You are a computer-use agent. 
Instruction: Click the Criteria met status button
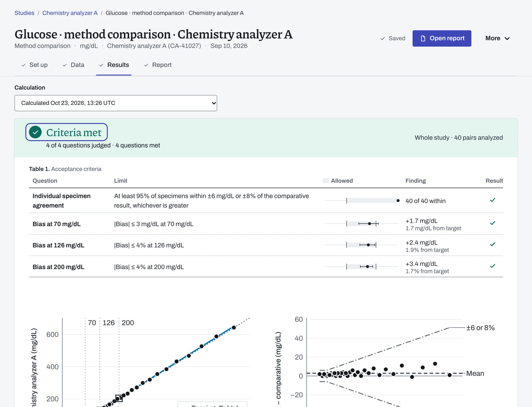(x=66, y=132)
